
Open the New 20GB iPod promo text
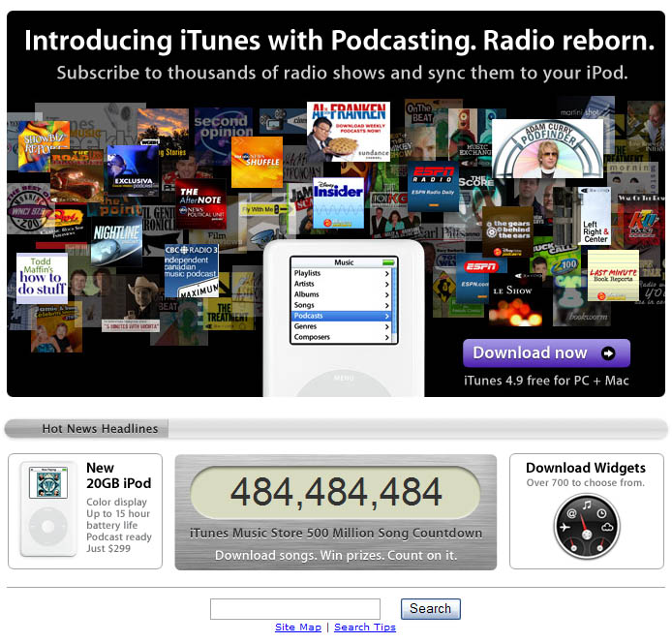pos(119,475)
